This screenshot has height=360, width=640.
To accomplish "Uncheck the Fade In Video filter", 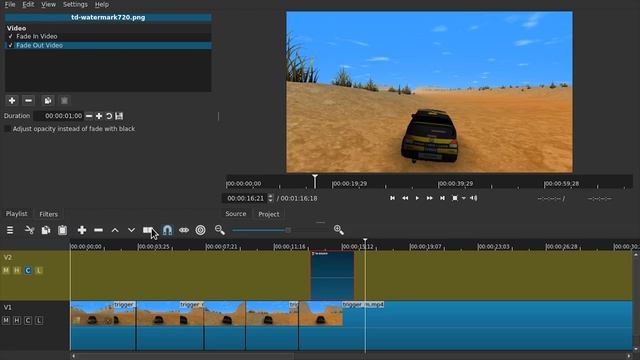I will pos(11,36).
